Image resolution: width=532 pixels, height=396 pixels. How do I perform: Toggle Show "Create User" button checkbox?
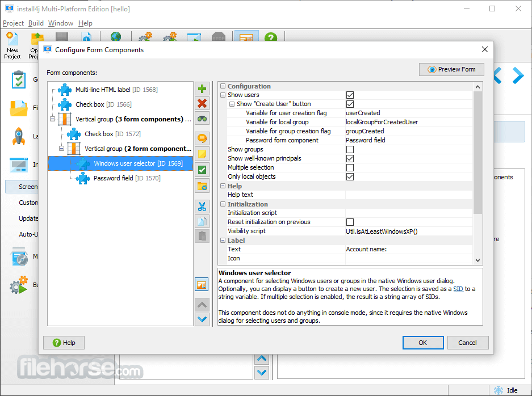pyautogui.click(x=350, y=104)
